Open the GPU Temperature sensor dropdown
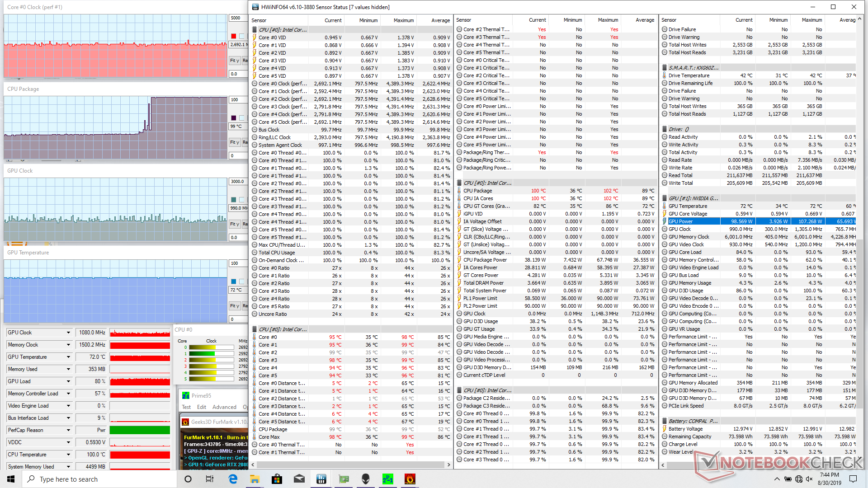Screen dimensions: 868x488 coord(68,357)
